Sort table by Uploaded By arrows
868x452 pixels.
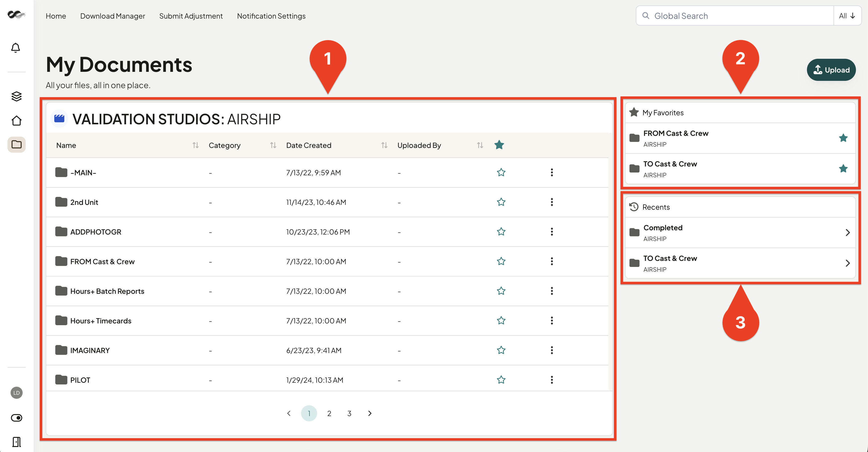480,145
